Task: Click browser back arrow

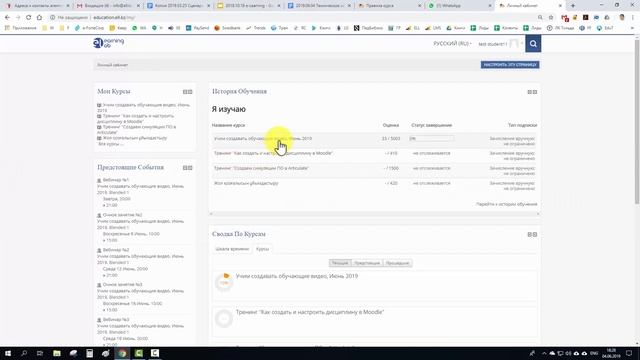Action: point(7,18)
